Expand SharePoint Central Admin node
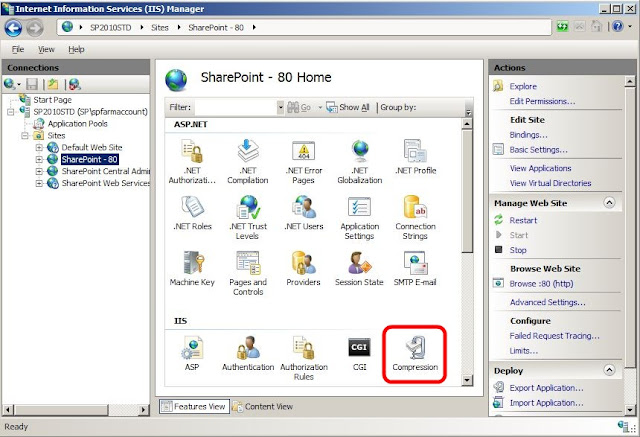 (x=39, y=171)
